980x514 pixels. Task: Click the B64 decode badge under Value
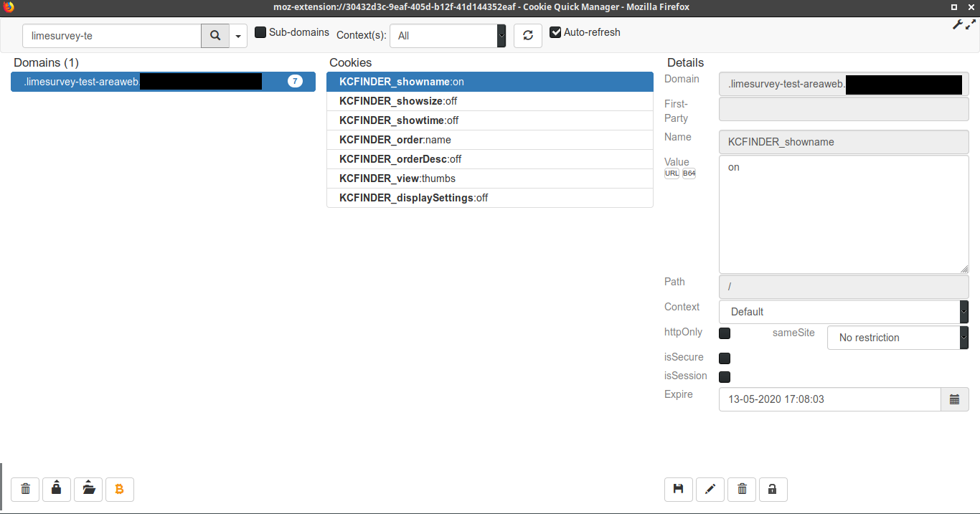tap(689, 173)
